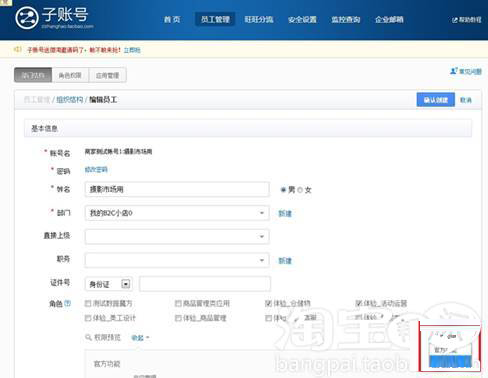Open the 部门 dropdown
The width and height of the screenshot is (488, 378).
177,213
